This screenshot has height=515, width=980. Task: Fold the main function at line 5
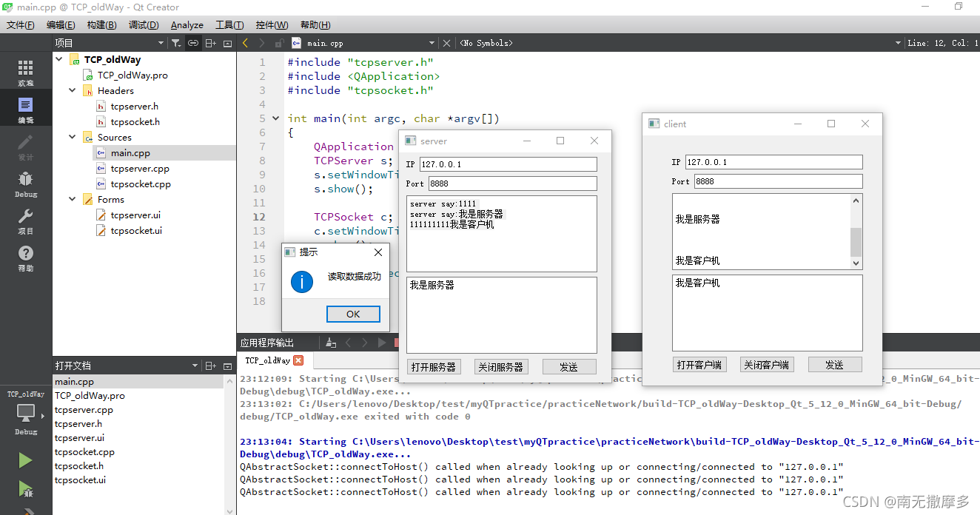[x=276, y=118]
